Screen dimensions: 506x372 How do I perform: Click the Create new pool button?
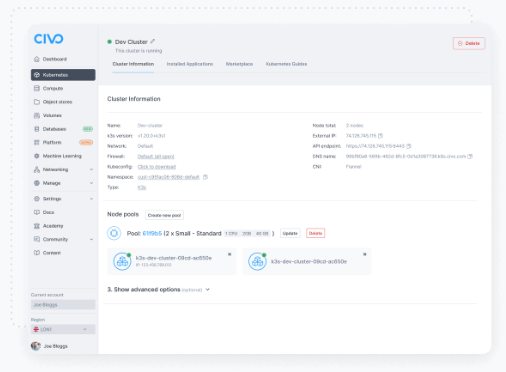(164, 215)
